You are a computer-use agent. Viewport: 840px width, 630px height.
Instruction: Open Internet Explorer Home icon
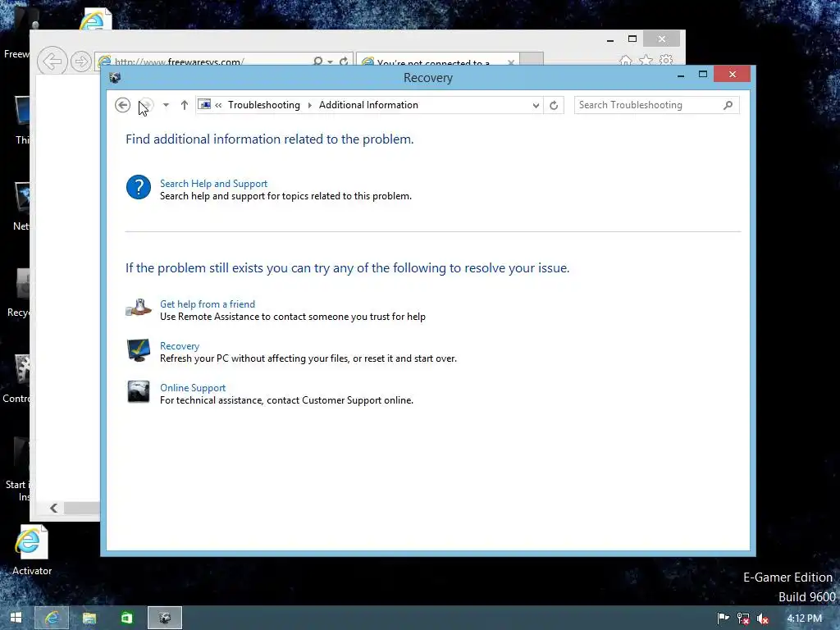coord(625,61)
